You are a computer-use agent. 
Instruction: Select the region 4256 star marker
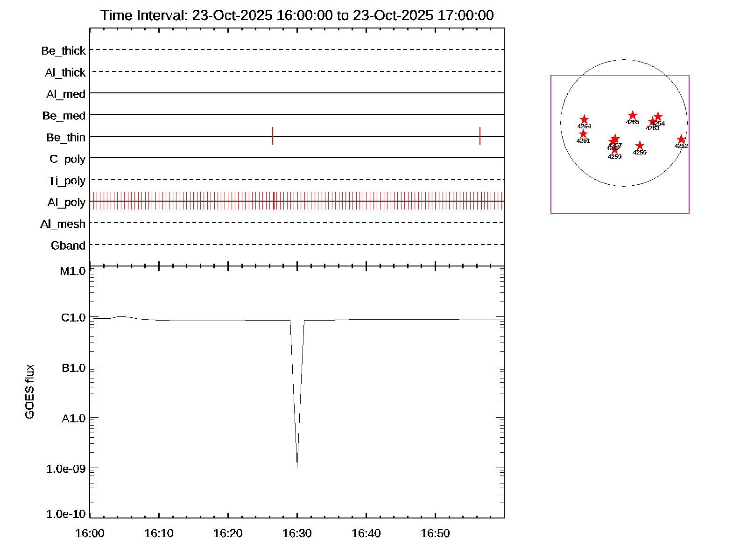point(640,146)
